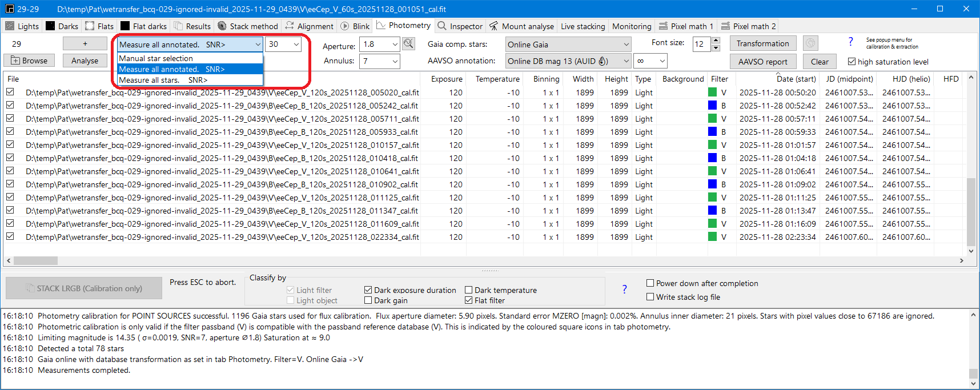
Task: Click the blue question mark near Transformation
Action: (x=850, y=42)
